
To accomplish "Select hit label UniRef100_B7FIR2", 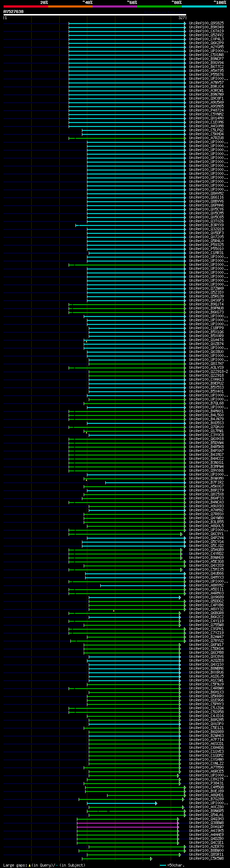I will (x=206, y=482).
